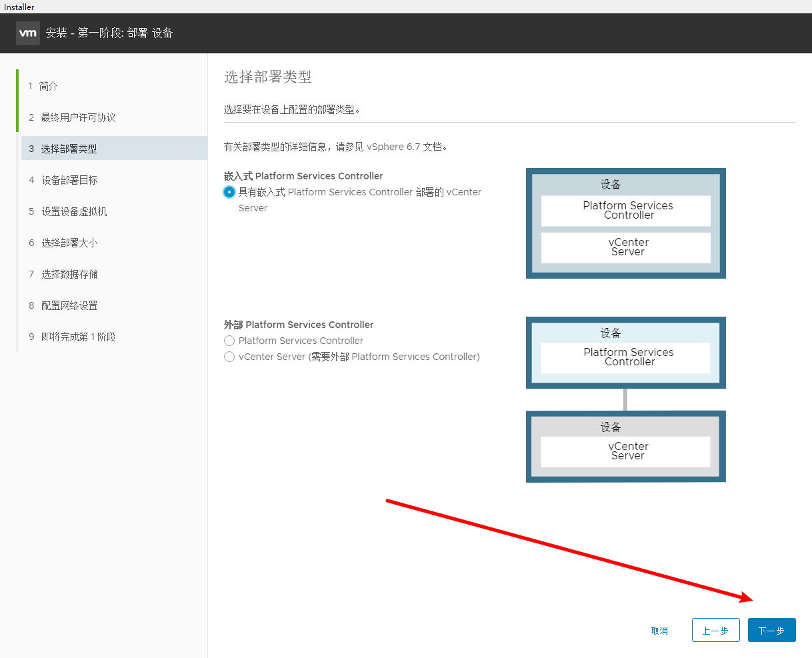The image size is (812, 658).
Task: Go to step 6 选择部署大小
Action: pos(69,243)
